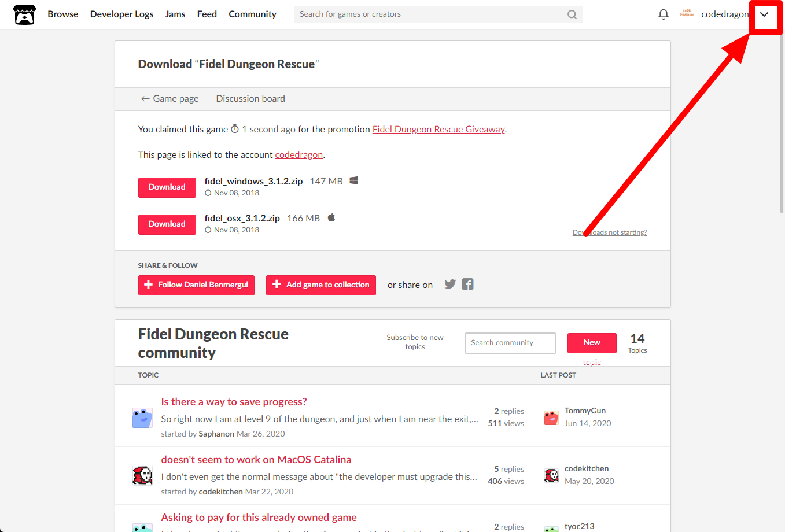Click the search magnifier icon
Screen dimensions: 785x532
point(572,14)
